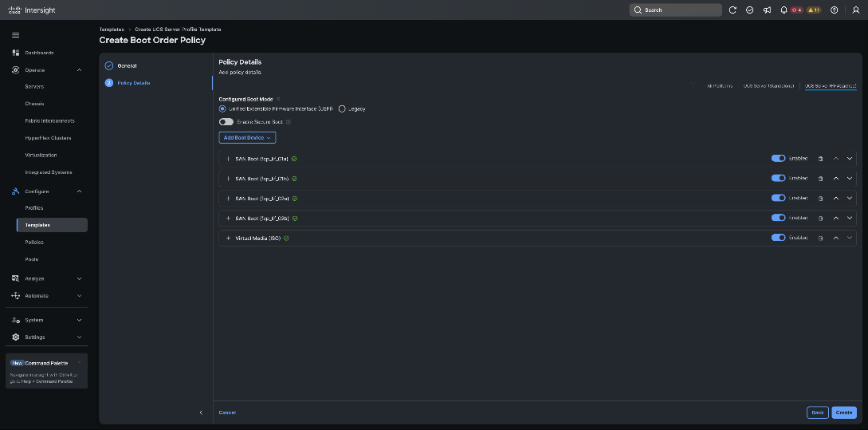
Task: Expand the Analyze sidebar section
Action: pos(79,278)
